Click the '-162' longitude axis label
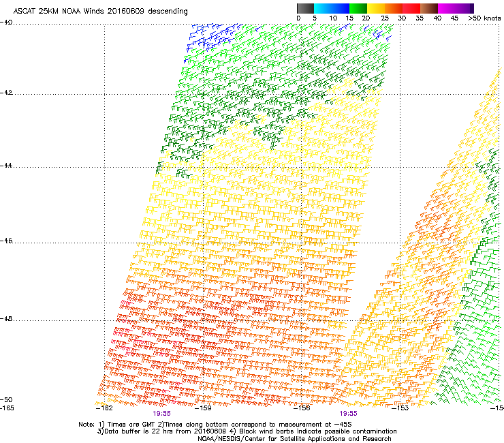The width and height of the screenshot is (504, 443). pos(104,408)
